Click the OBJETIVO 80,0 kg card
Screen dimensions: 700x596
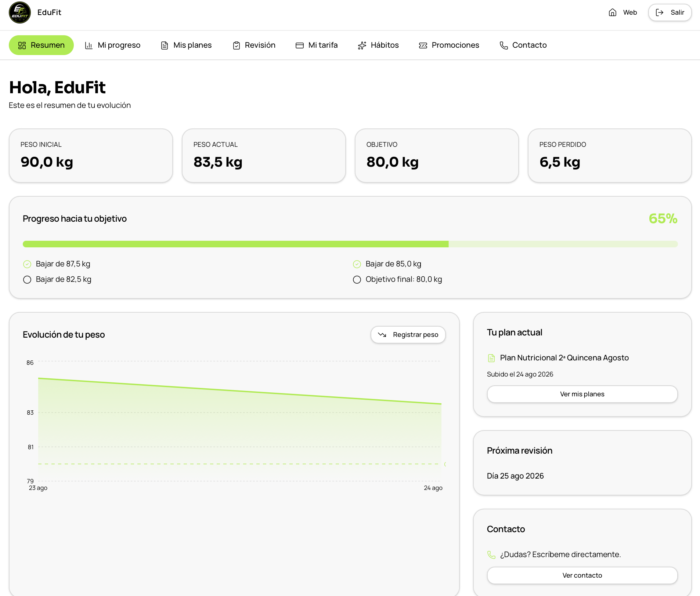pos(437,156)
